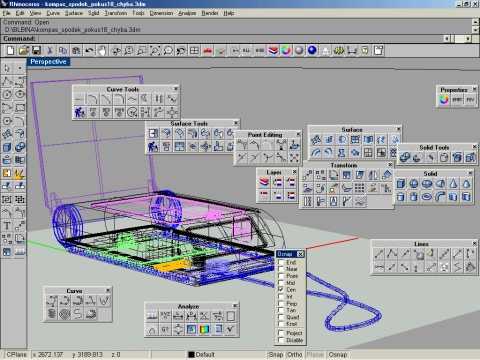Click the Undo arrow icon
The height and width of the screenshot is (360, 480).
[89, 51]
